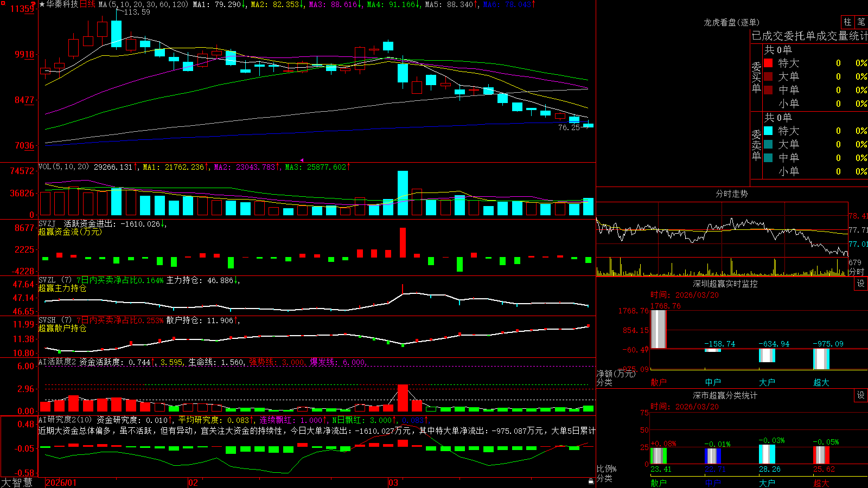Click the 委买单 section label
The width and height of the screenshot is (868, 488).
click(x=756, y=78)
